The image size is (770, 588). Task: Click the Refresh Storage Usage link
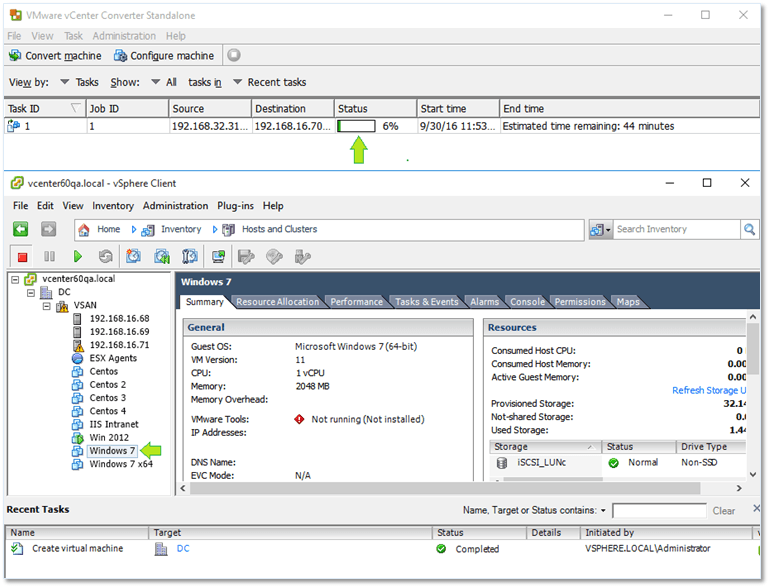point(709,391)
